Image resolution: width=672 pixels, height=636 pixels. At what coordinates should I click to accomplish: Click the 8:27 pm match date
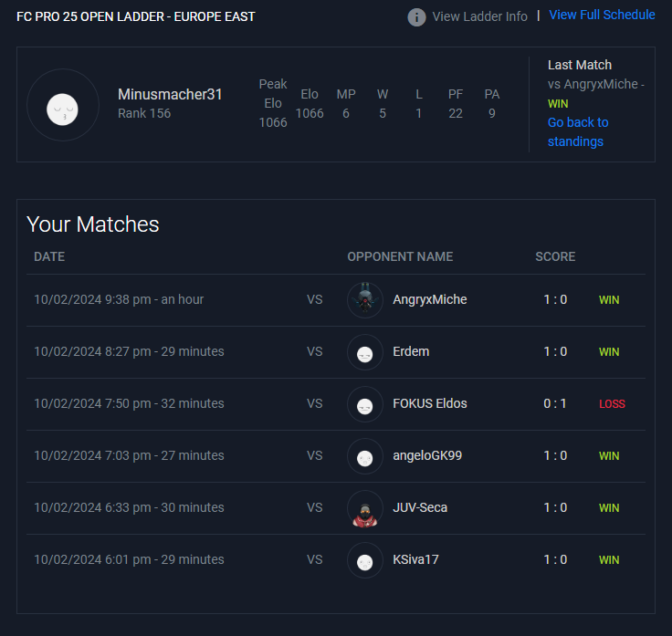pos(129,351)
